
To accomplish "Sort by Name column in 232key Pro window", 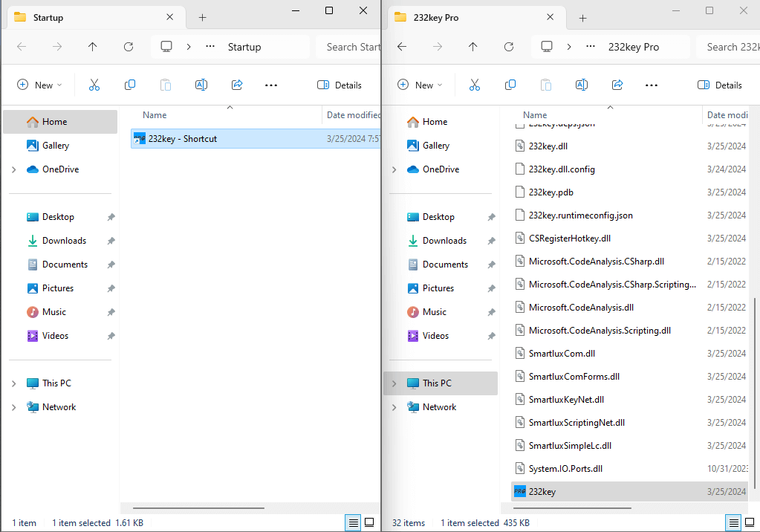I will tap(535, 115).
